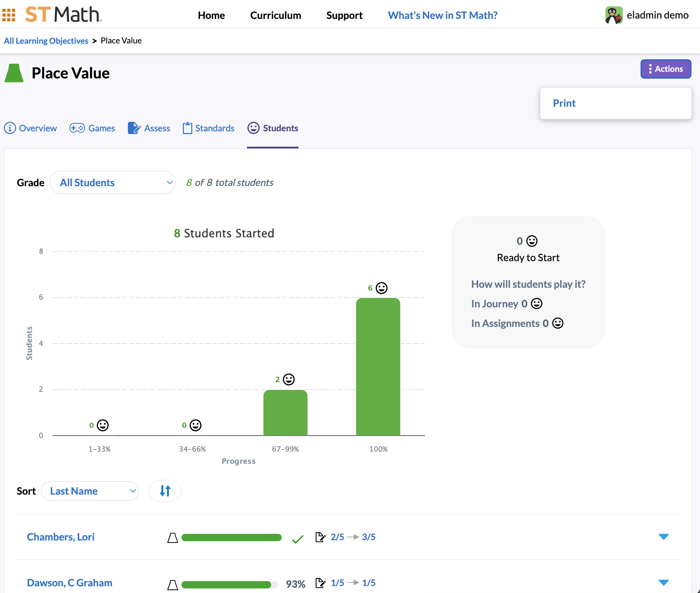Open the Sort Last Name dropdown

tap(90, 491)
